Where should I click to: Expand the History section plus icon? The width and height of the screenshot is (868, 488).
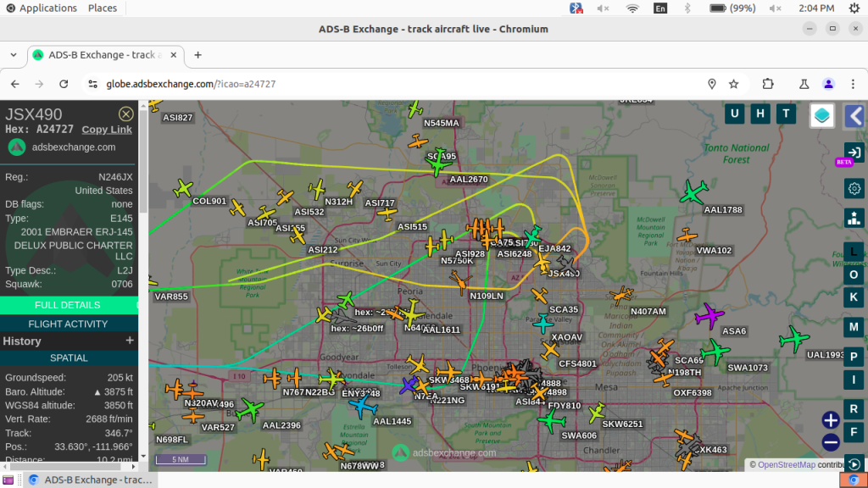pyautogui.click(x=130, y=341)
